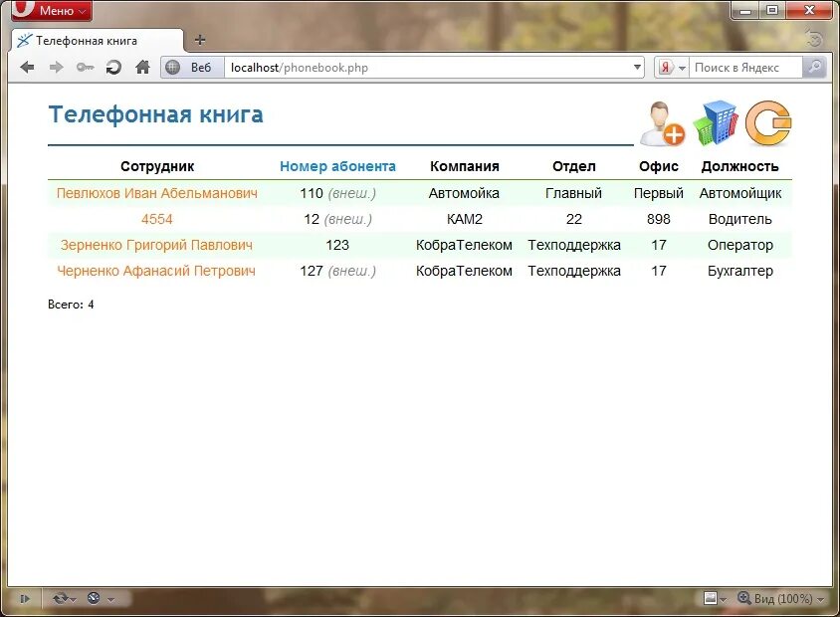Click the Оператор position cell
The height and width of the screenshot is (617, 840).
(740, 245)
